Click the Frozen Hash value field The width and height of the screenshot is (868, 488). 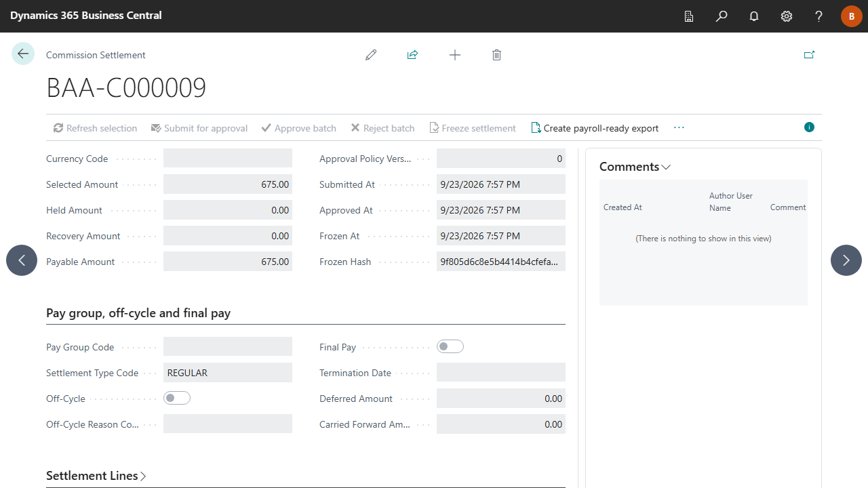(x=501, y=262)
